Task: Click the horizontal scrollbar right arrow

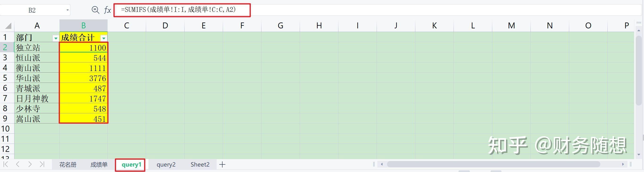Action: coord(623,164)
